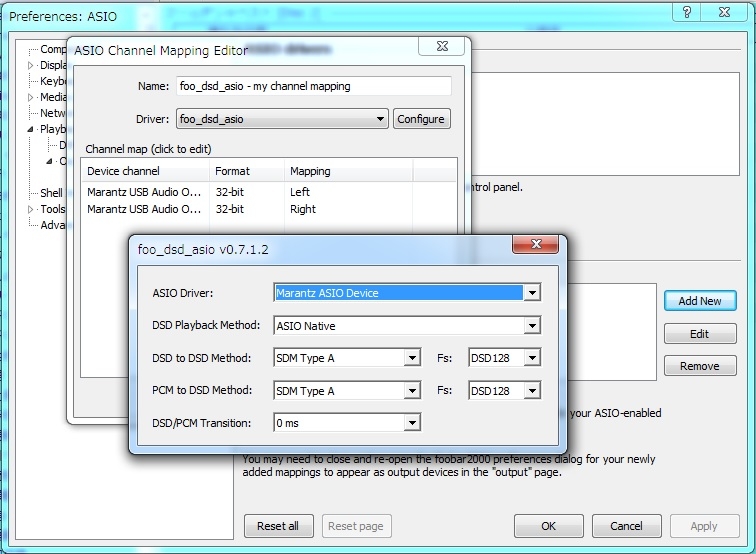Click 32-bit format of Left channel
Viewport: 756px width, 554px height.
click(x=230, y=192)
